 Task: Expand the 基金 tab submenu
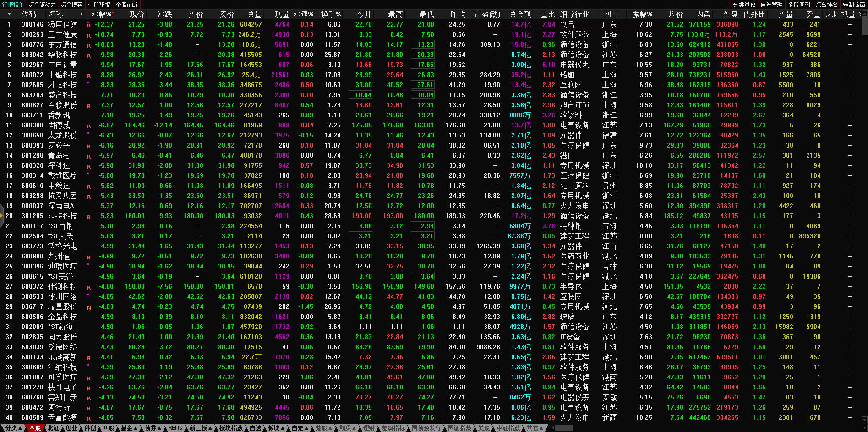coord(129,428)
